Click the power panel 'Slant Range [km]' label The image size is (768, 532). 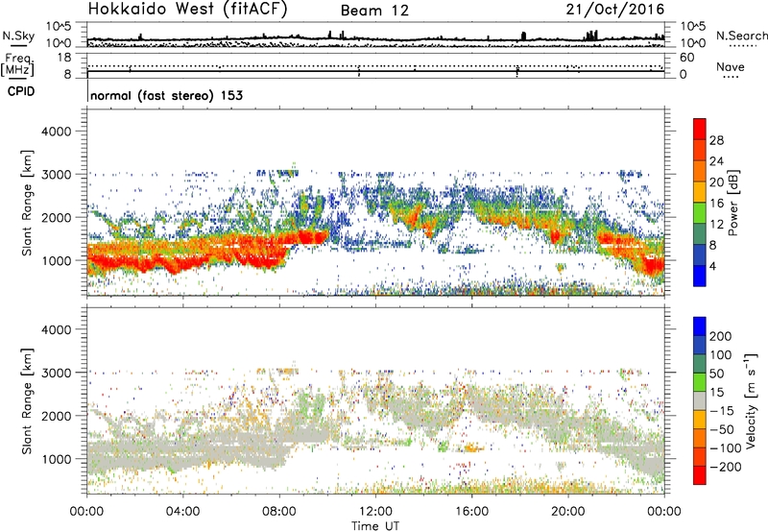[x=27, y=203]
